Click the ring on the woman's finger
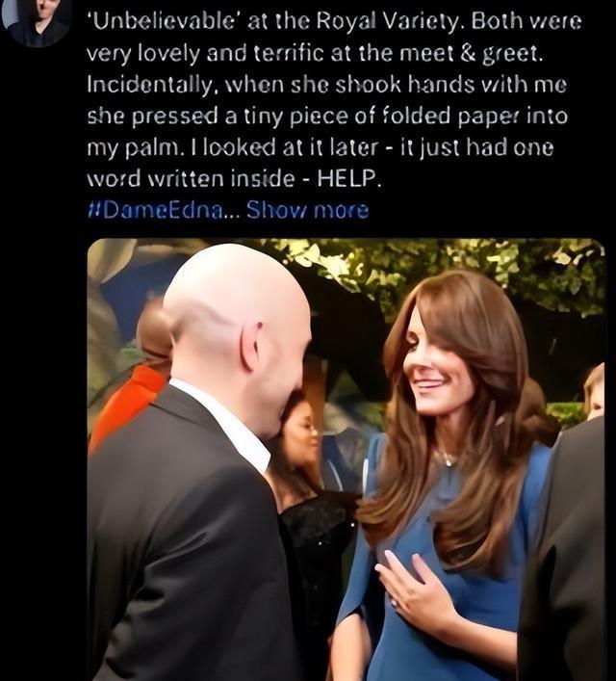 [397, 604]
